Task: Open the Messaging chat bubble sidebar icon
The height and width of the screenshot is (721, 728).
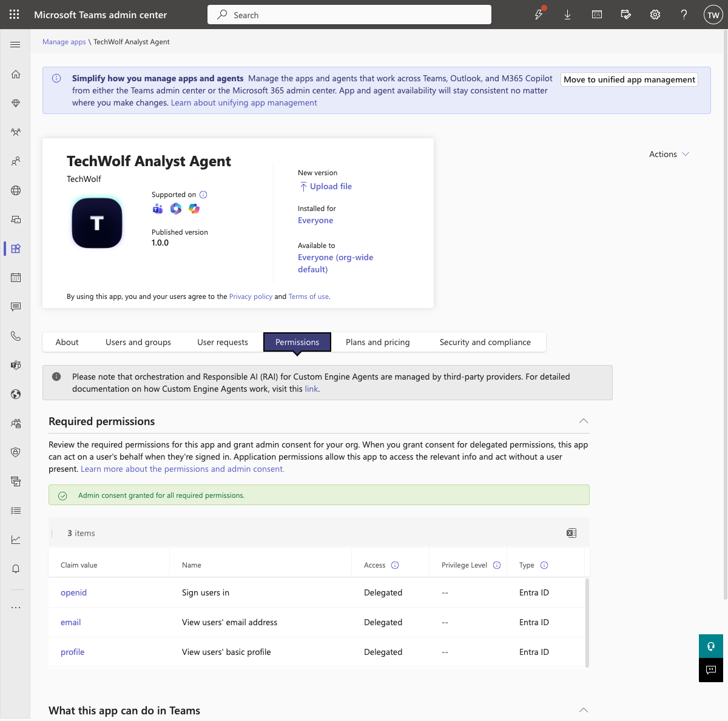Action: (x=16, y=307)
